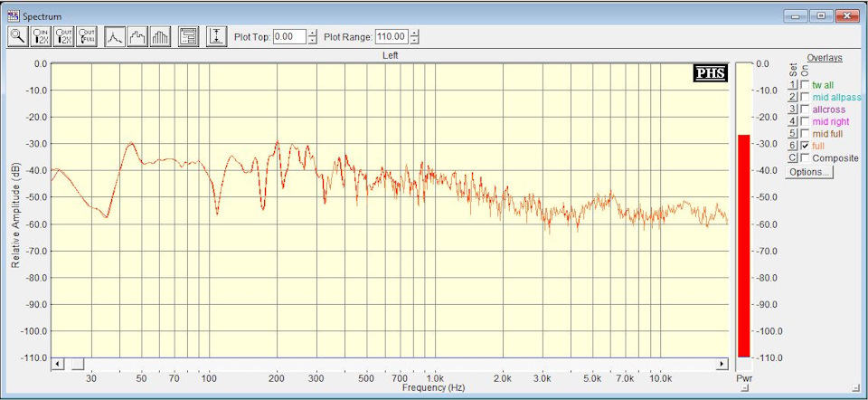Click the Zoom Out Full icon
Image resolution: width=868 pixels, height=400 pixels.
tap(86, 36)
